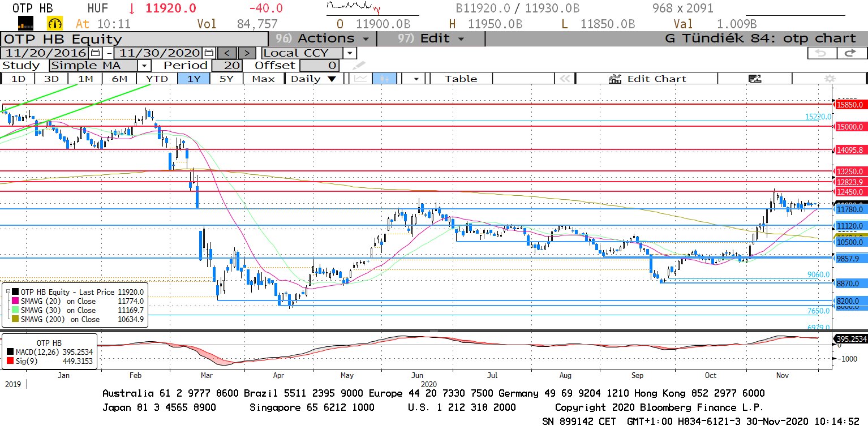
Task: Select the 6M range tab
Action: (119, 79)
